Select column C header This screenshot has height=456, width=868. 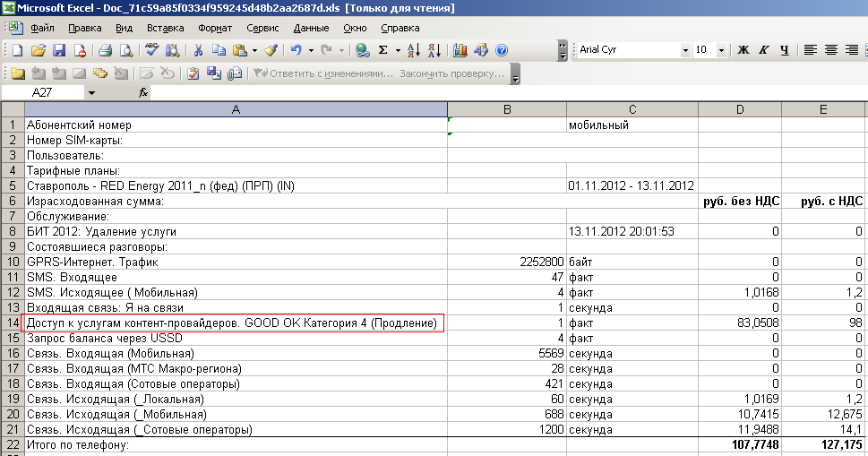[x=632, y=109]
